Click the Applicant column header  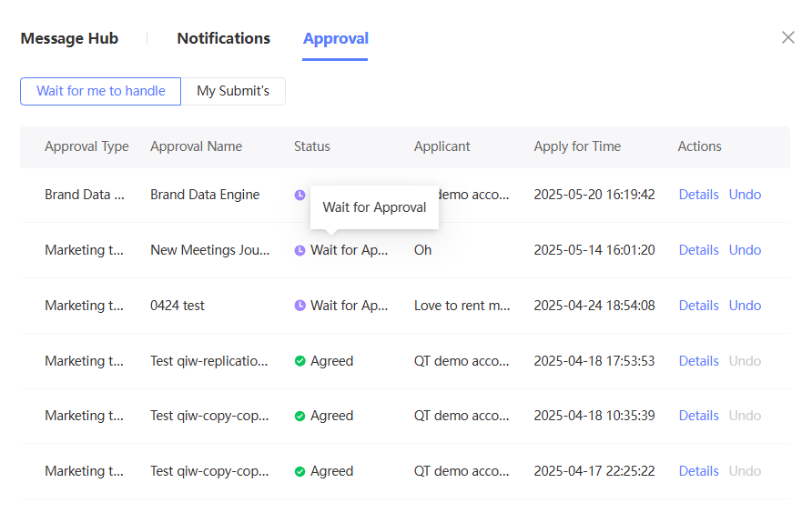[442, 146]
